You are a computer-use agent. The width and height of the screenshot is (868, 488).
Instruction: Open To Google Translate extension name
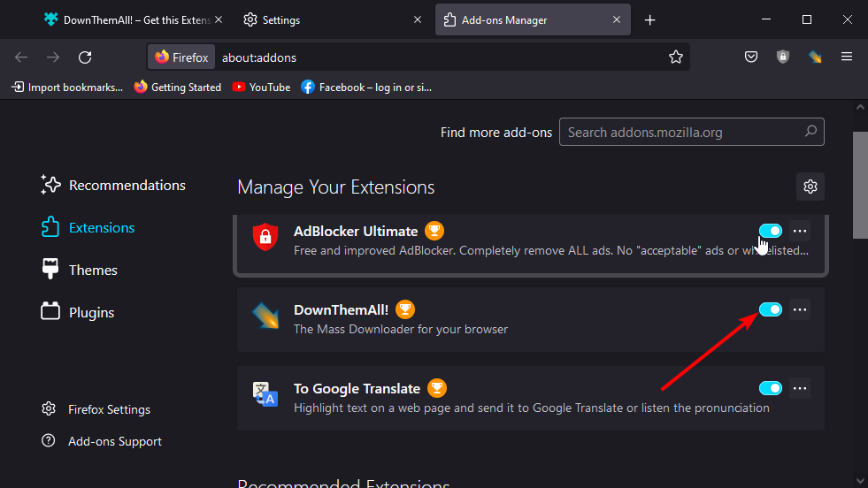pyautogui.click(x=357, y=388)
